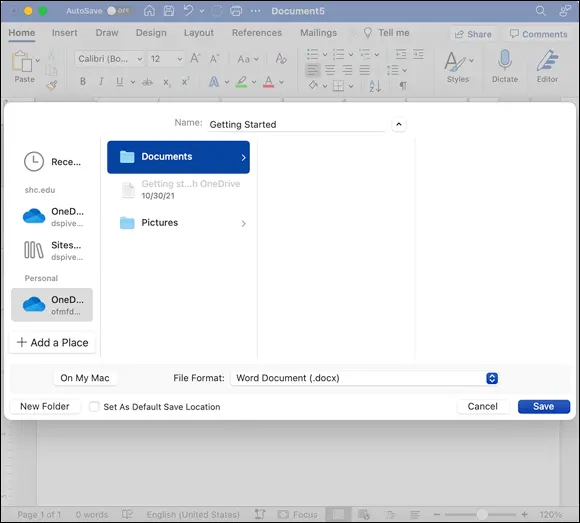Click the Print icon in title bar
Screen dimensions: 580x523
236,11
